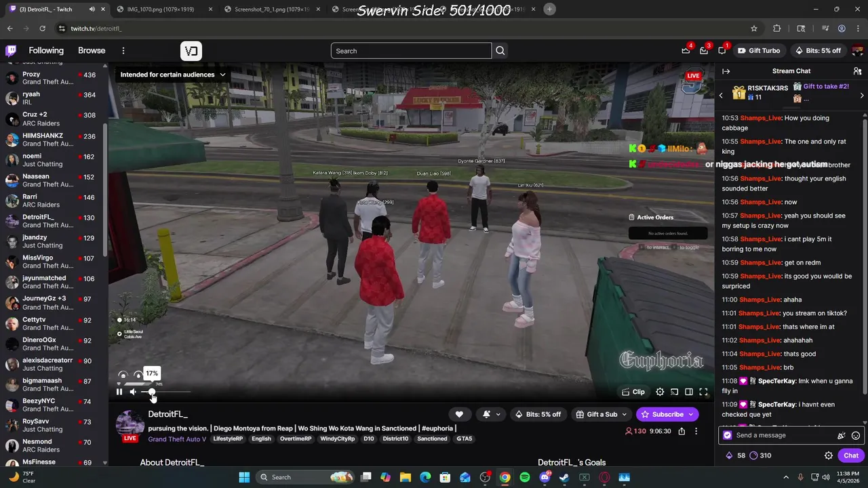The height and width of the screenshot is (488, 868).
Task: Open the whispers speech bubble icon
Action: click(722, 51)
